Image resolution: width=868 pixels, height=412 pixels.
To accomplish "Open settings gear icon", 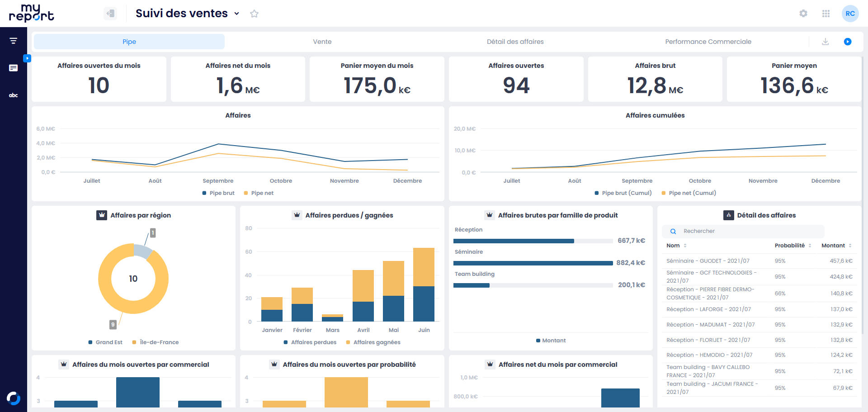I will tap(803, 14).
